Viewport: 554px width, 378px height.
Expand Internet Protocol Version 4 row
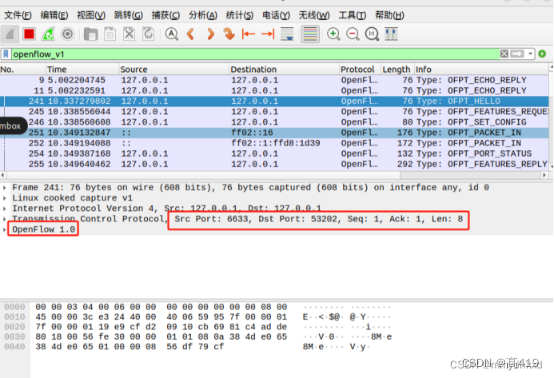[4, 208]
